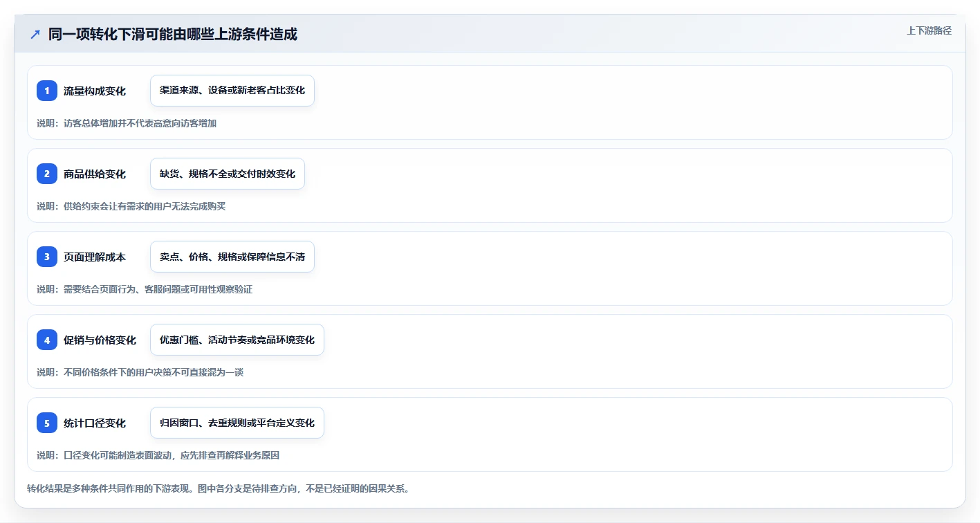
Task: Click the 归因窗口、去重规则或平台定义变化 chip
Action: [237, 423]
